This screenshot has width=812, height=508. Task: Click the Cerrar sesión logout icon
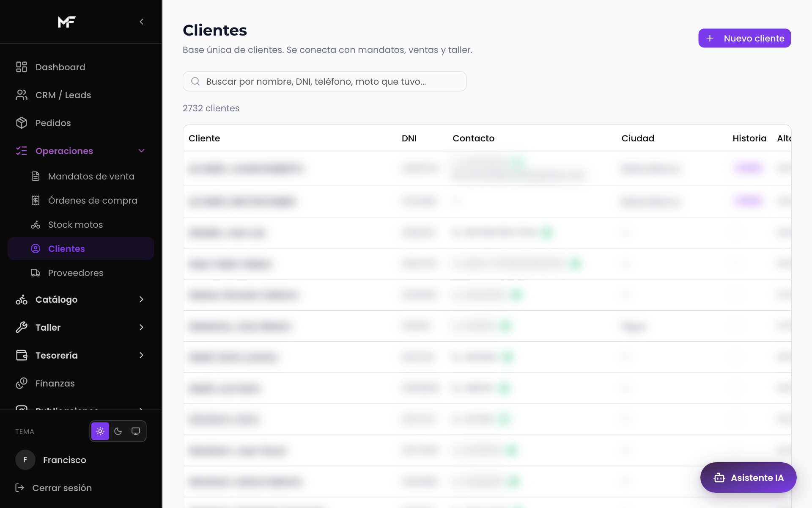(20, 488)
